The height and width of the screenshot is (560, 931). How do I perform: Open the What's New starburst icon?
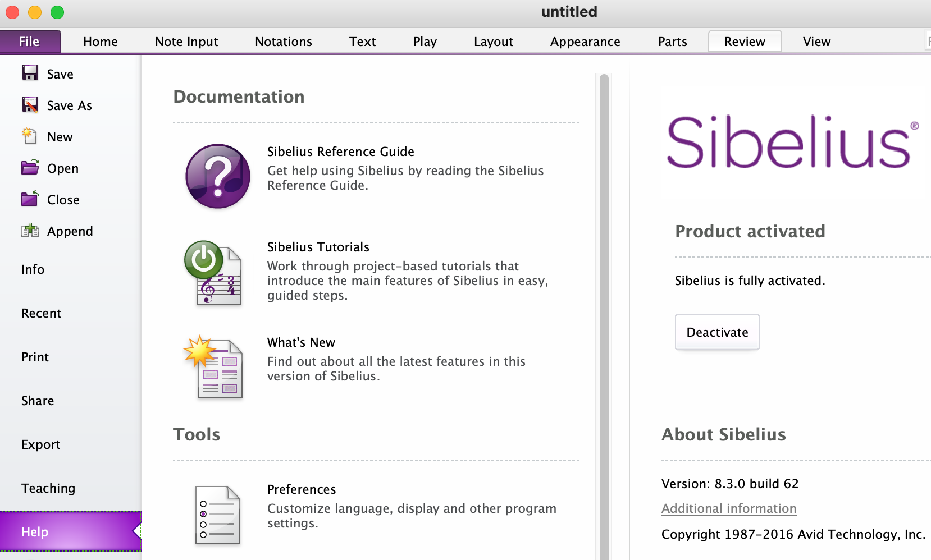214,367
